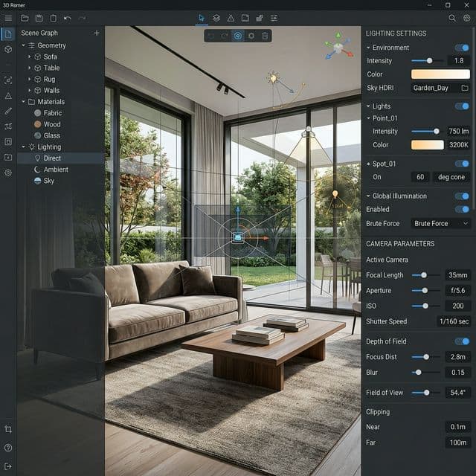Open the layers stack tool

[x=216, y=18]
